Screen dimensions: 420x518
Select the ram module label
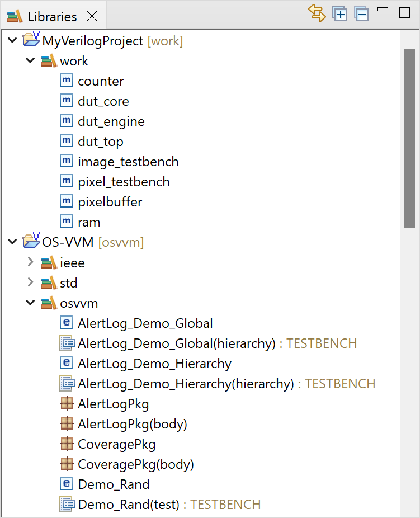[x=89, y=222]
